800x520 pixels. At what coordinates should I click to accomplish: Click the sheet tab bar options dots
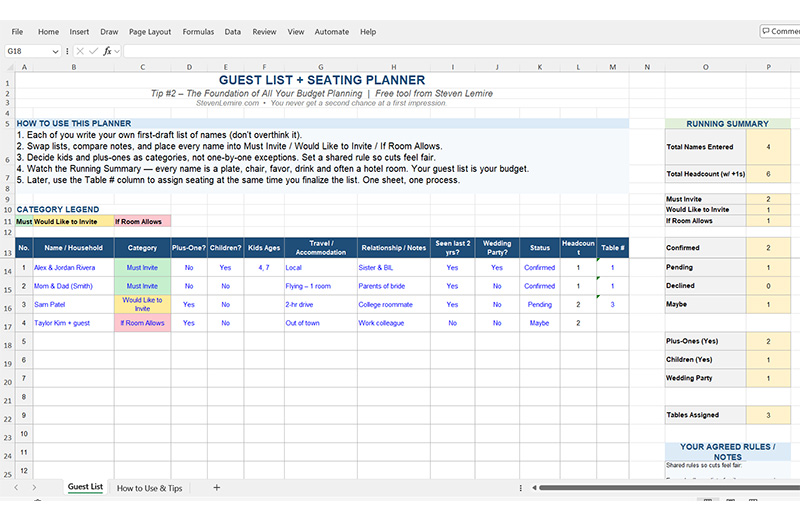520,488
